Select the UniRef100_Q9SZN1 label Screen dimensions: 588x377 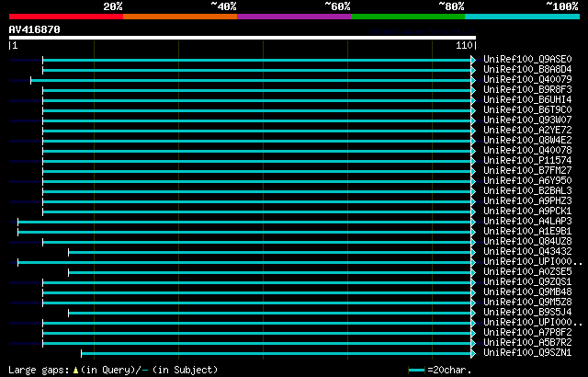527,353
